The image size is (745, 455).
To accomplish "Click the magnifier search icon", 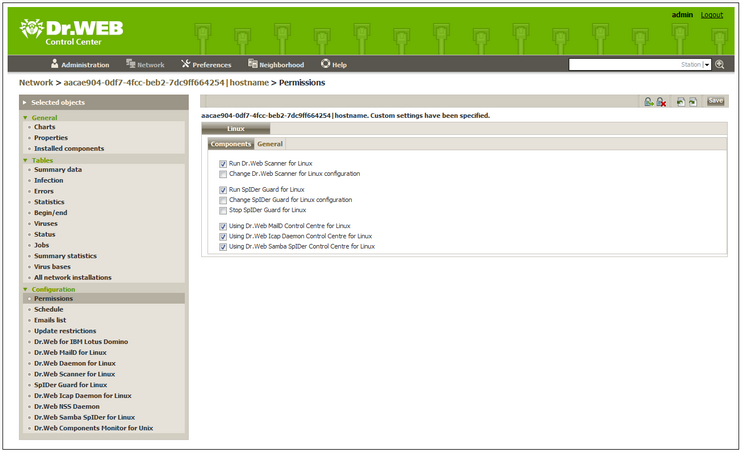I will [720, 65].
